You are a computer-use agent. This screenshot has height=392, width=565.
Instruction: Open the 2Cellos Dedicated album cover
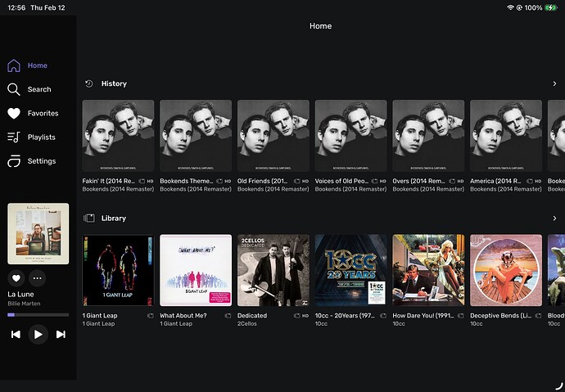[273, 270]
